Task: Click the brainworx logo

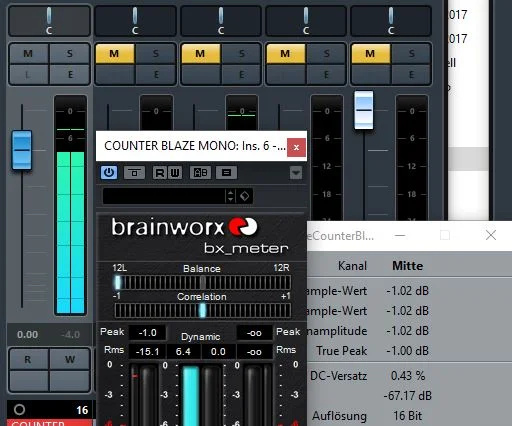Action: (x=184, y=227)
